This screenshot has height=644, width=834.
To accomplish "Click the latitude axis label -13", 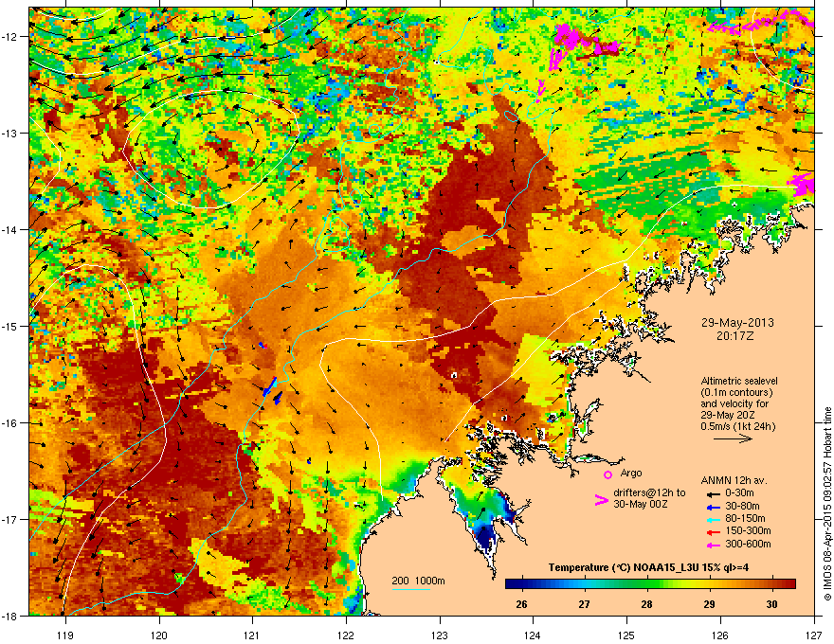I will coord(10,134).
